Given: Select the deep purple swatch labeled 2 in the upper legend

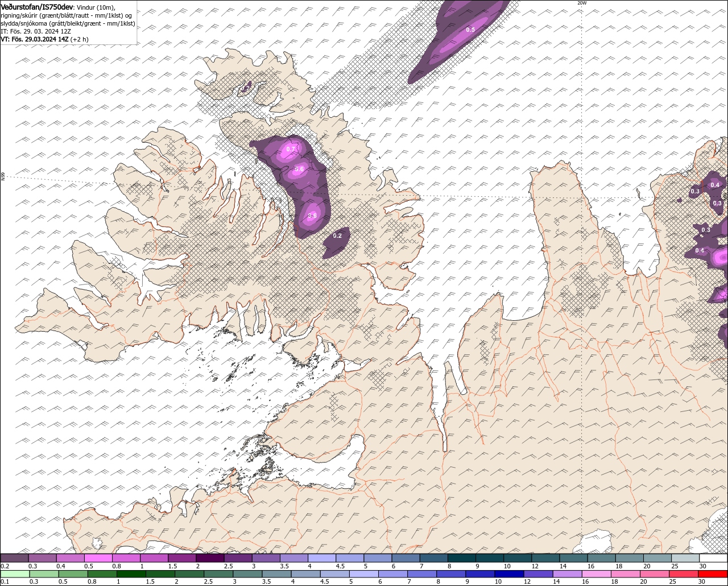Looking at the screenshot, I should pyautogui.click(x=210, y=558).
